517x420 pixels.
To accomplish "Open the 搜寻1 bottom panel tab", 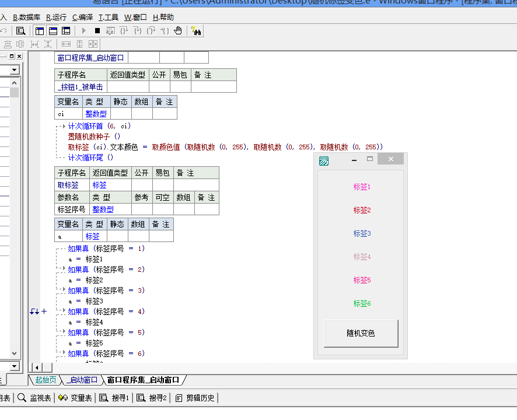I will [114, 398].
